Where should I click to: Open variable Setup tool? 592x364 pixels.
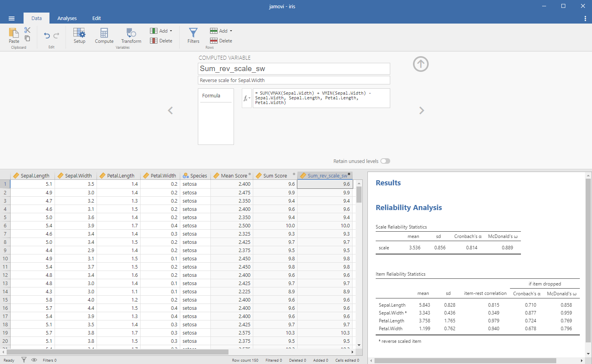coord(79,35)
